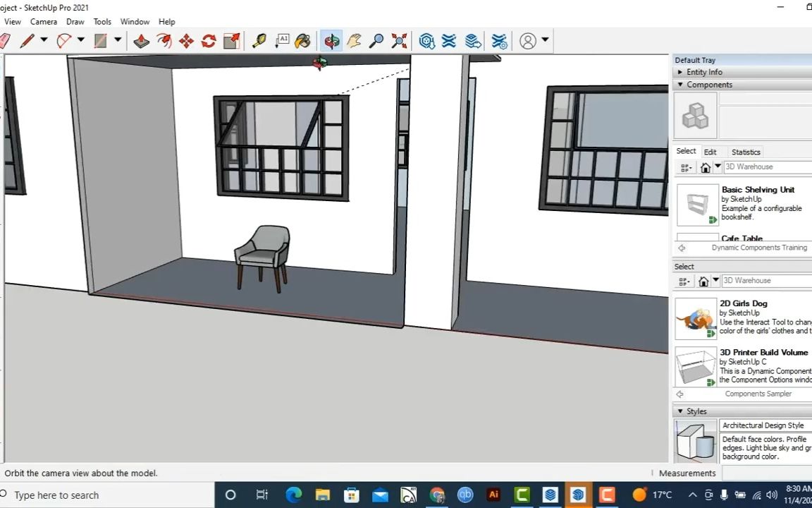This screenshot has height=508, width=812.
Task: Open the Camera menu
Action: point(44,21)
